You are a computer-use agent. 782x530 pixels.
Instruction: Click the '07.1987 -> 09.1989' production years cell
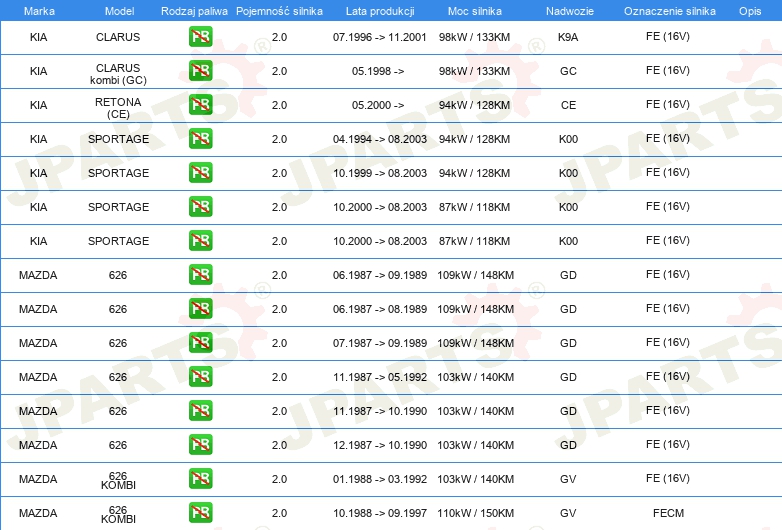[380, 343]
